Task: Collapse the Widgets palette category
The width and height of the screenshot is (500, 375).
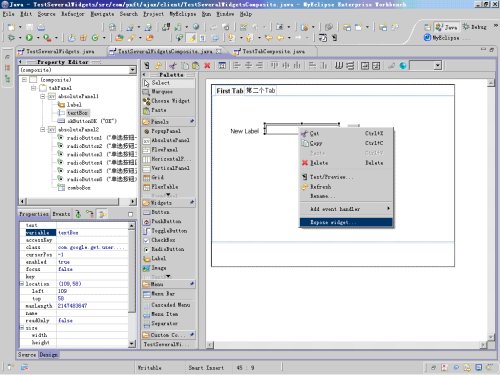Action: click(x=169, y=203)
